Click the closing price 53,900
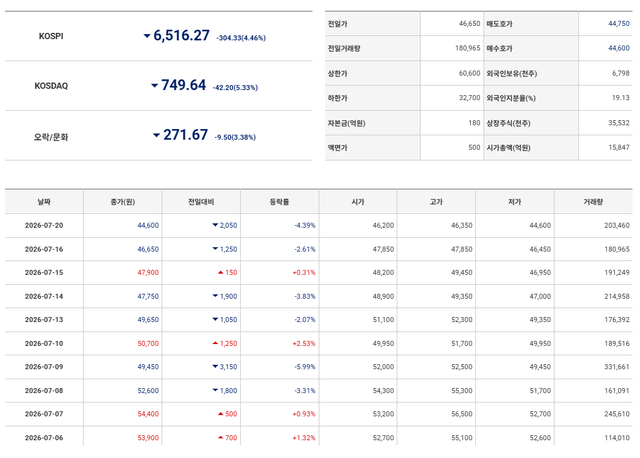Viewport: 640px width, 458px height. [x=148, y=438]
